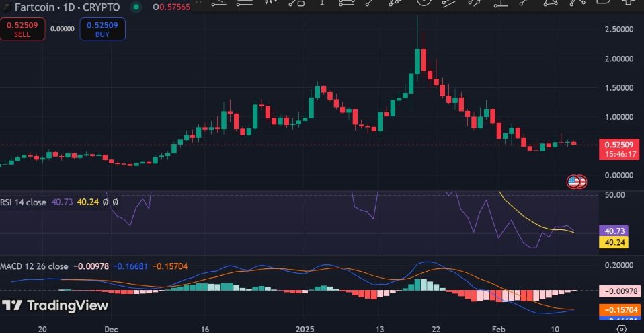Click the 13 date label on time axis
Viewport: 644px width, 333px height.
(380, 329)
